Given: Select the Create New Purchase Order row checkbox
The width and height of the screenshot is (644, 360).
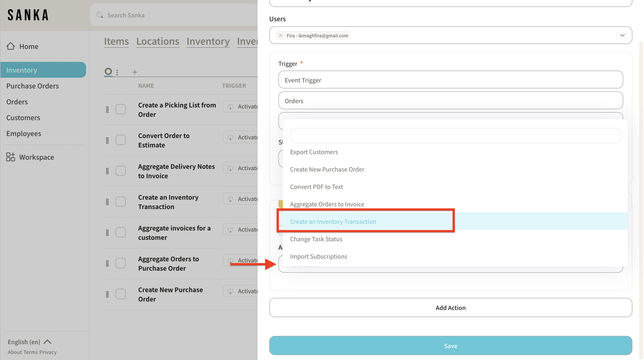Looking at the screenshot, I should pos(121,294).
